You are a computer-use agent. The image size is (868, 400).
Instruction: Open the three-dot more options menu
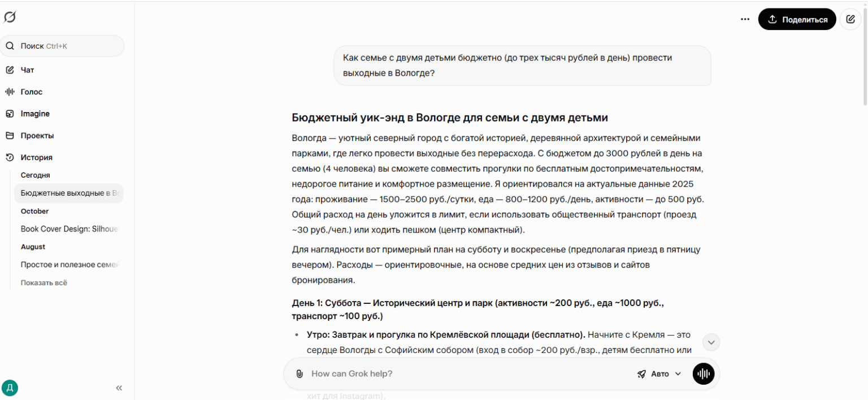click(745, 19)
